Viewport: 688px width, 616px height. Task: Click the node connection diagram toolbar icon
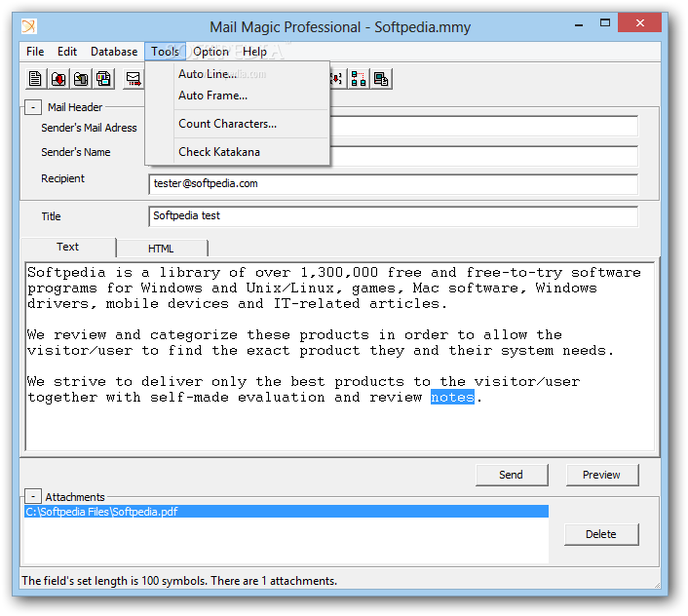click(359, 79)
